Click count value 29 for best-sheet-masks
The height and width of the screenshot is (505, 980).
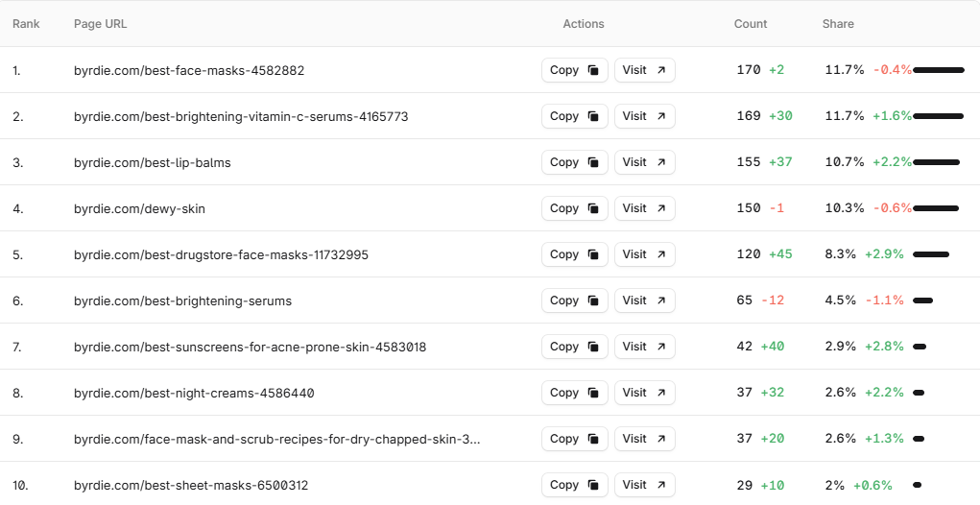[745, 485]
